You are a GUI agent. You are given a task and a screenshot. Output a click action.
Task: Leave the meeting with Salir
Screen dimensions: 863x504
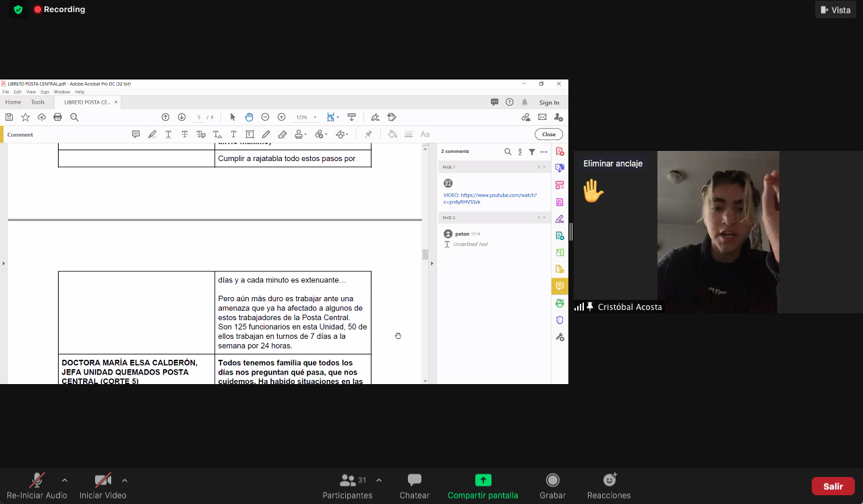(833, 486)
